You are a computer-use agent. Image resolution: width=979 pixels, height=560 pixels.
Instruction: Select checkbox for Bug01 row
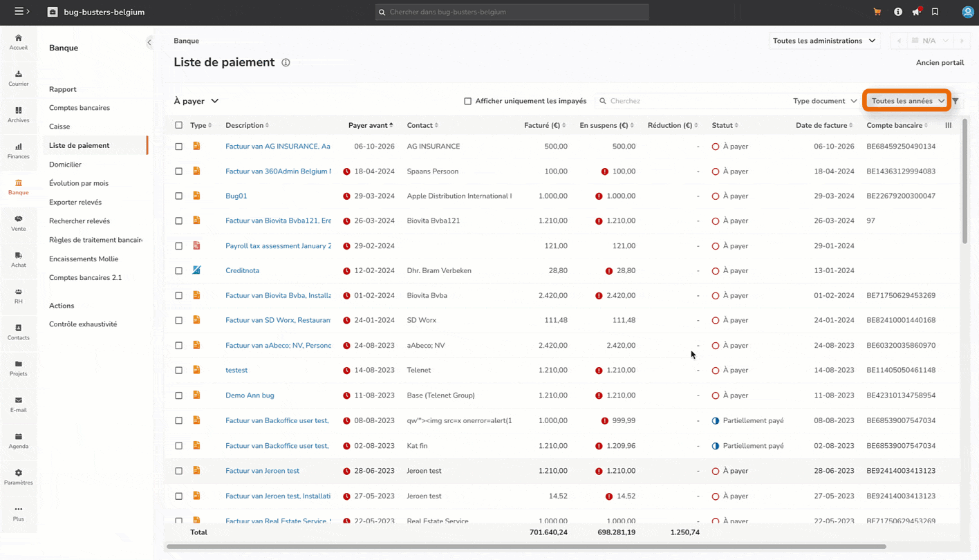(x=179, y=196)
